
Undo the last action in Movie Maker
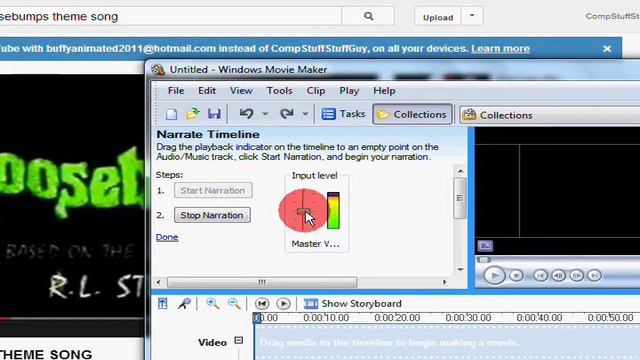[x=246, y=114]
